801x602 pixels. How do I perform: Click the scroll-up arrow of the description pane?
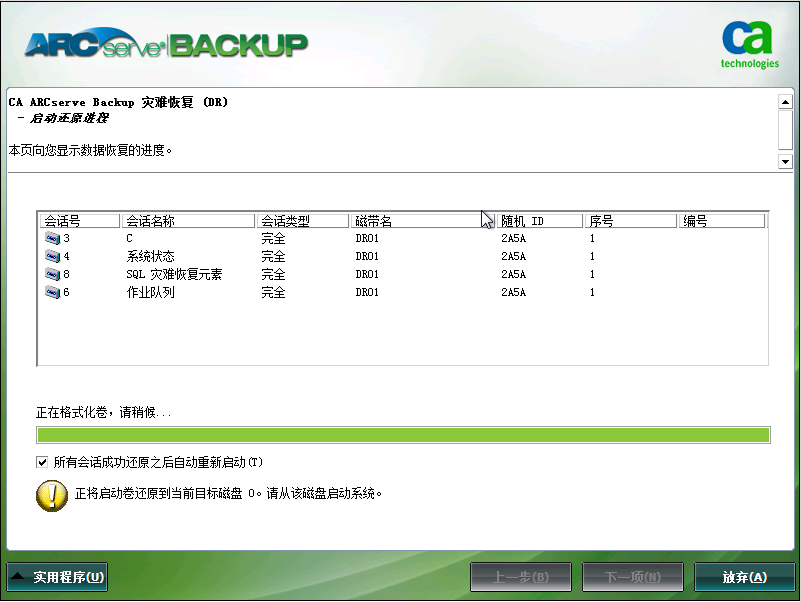click(x=785, y=100)
